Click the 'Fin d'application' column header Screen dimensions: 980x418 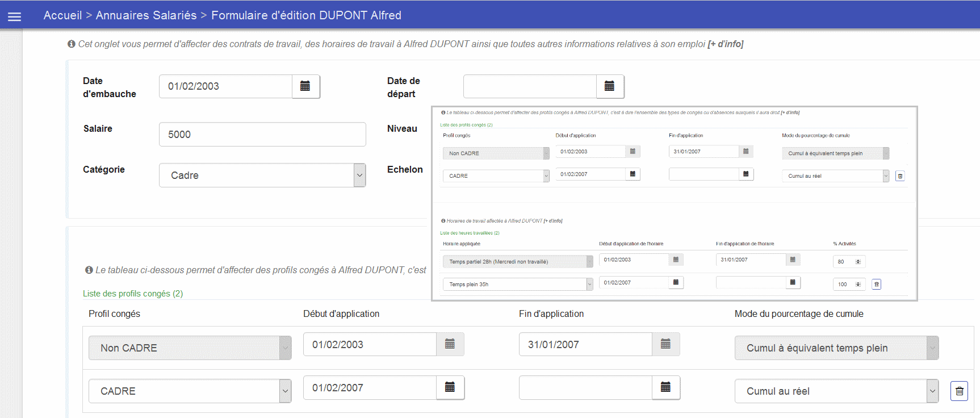click(x=551, y=313)
